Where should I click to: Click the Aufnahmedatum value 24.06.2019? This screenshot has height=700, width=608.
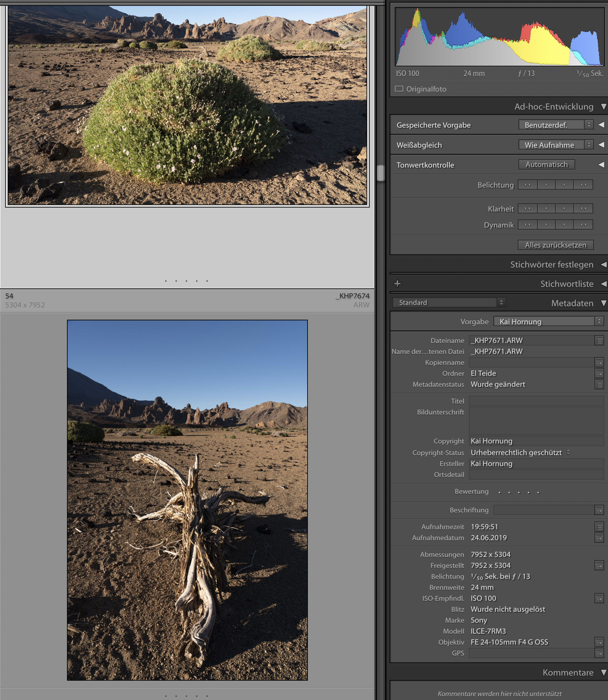[x=489, y=538]
